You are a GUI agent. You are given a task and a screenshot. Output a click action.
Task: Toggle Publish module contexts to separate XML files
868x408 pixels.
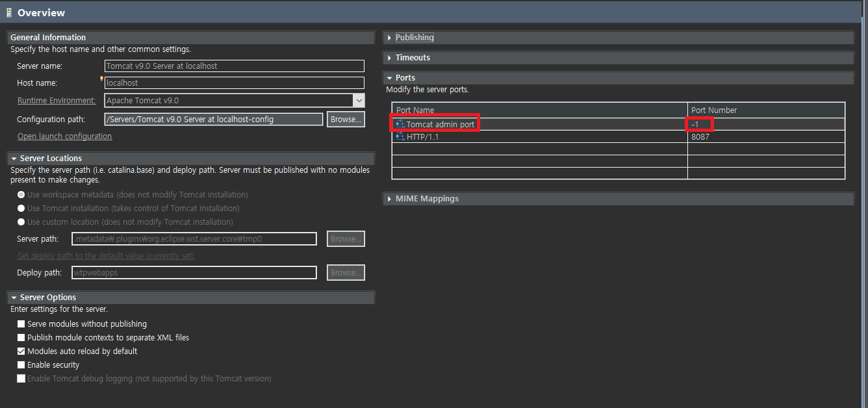pyautogui.click(x=21, y=338)
